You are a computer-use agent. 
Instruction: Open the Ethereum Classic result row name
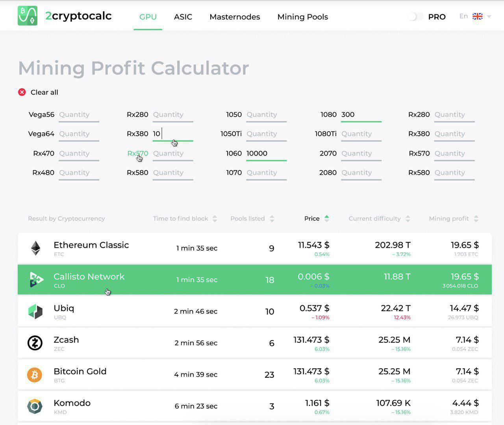[91, 245]
